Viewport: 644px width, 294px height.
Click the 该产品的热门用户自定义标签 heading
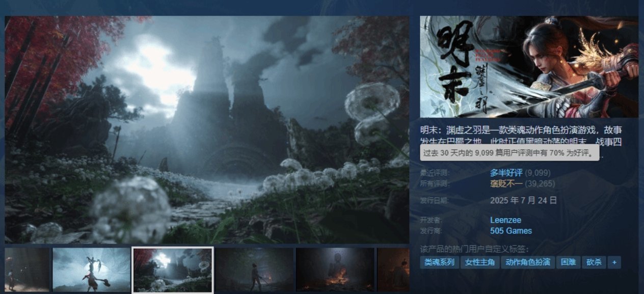474,249
